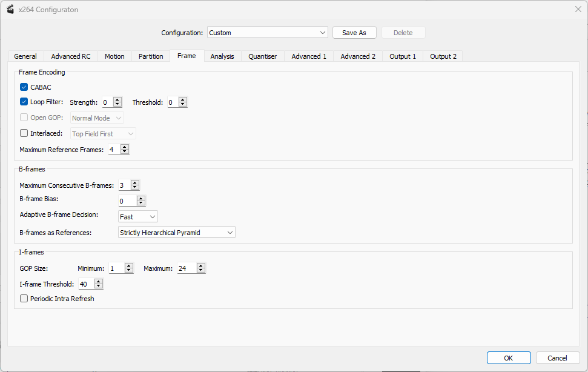Decrease the I-frame Threshold value
Viewport: 588px width, 372px height.
pyautogui.click(x=99, y=287)
